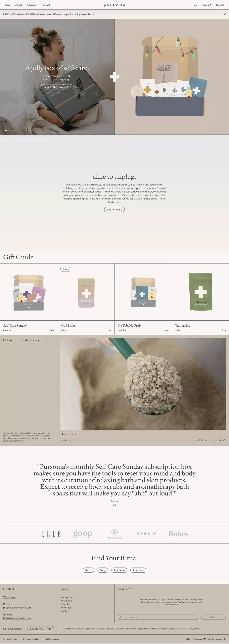
Task: Open Privacy Policy
Action: point(31,639)
